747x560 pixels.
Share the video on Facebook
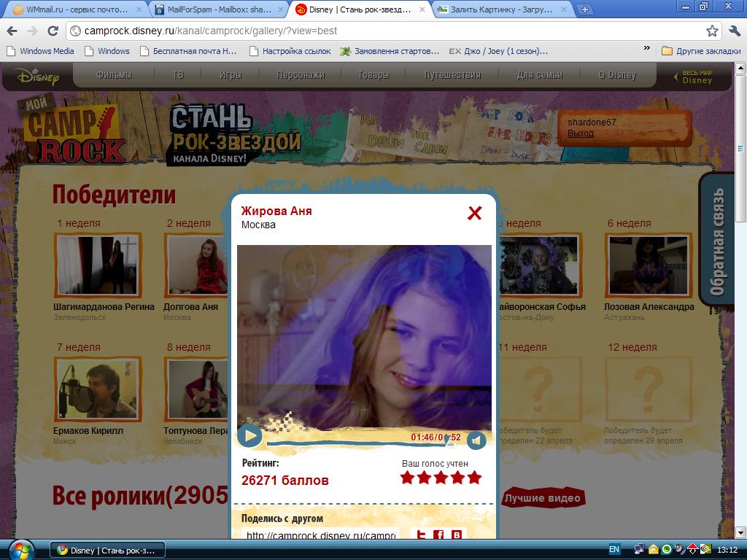coord(438,534)
